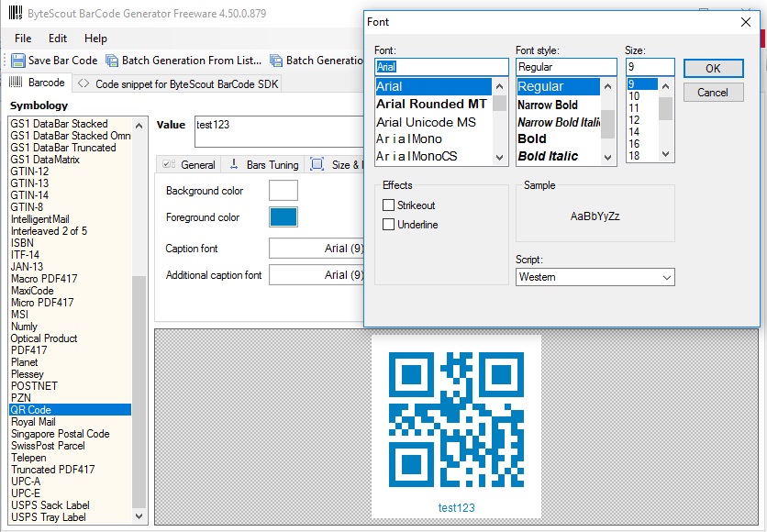This screenshot has height=532, width=767.
Task: Open the Edit menu
Action: click(56, 39)
